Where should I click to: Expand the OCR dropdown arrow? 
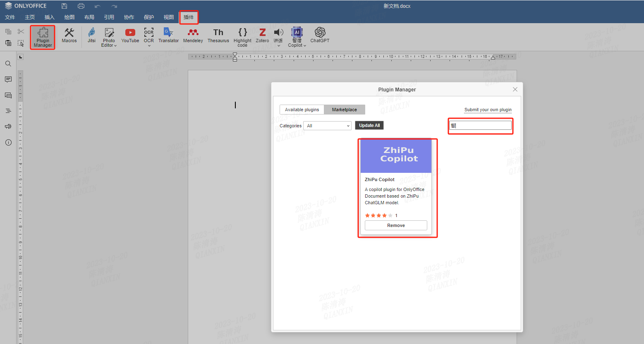tap(149, 45)
